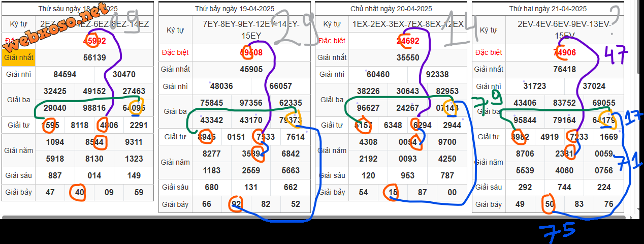The height and width of the screenshot is (244, 644).
Task: Click second prize number 31723
Action: click(535, 86)
